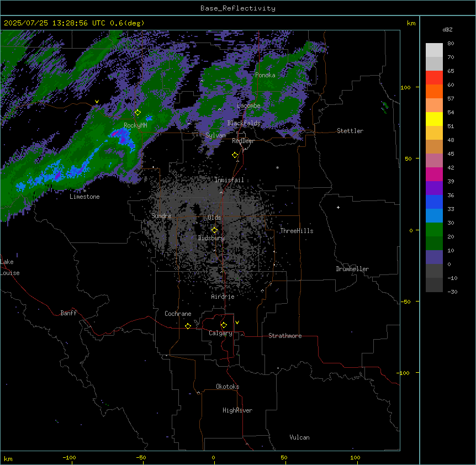Select the red 60-65 dBZ legend swatch
476x465 pixels.
(x=434, y=77)
